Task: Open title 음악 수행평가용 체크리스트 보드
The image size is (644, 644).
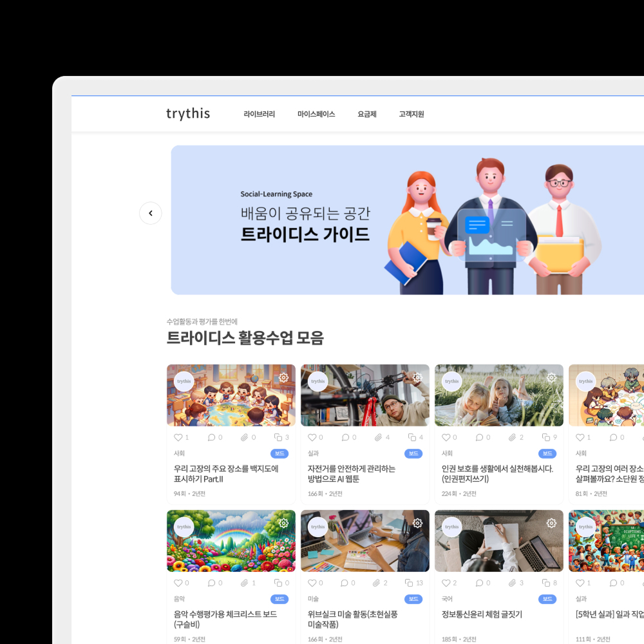Action: (x=225, y=619)
